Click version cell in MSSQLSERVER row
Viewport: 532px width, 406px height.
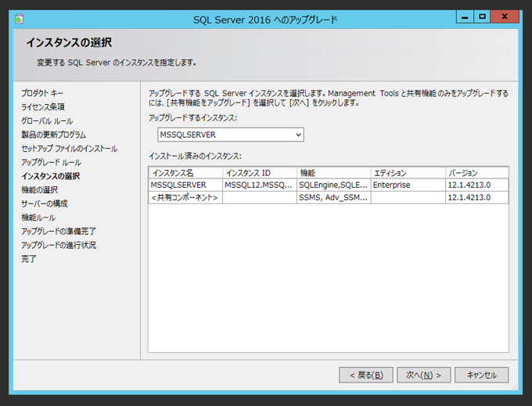click(477, 185)
